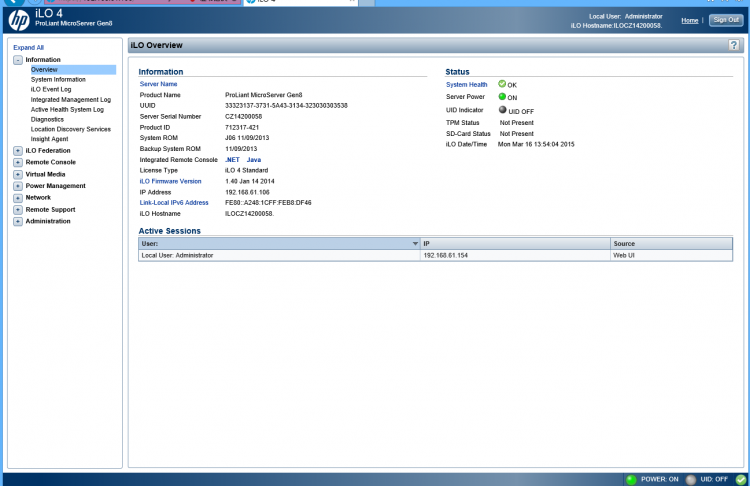Click session IP 192.168.61.154
This screenshot has width=750, height=486.
445,255
